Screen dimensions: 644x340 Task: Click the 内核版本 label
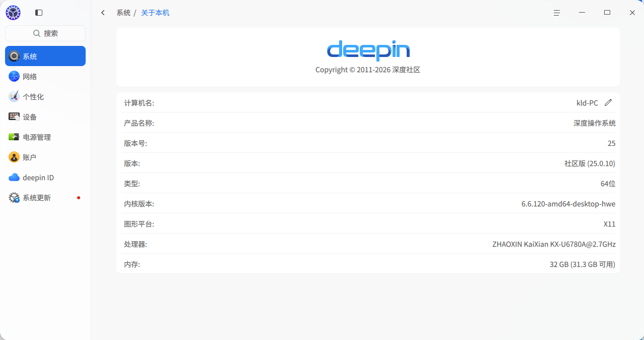pos(139,204)
